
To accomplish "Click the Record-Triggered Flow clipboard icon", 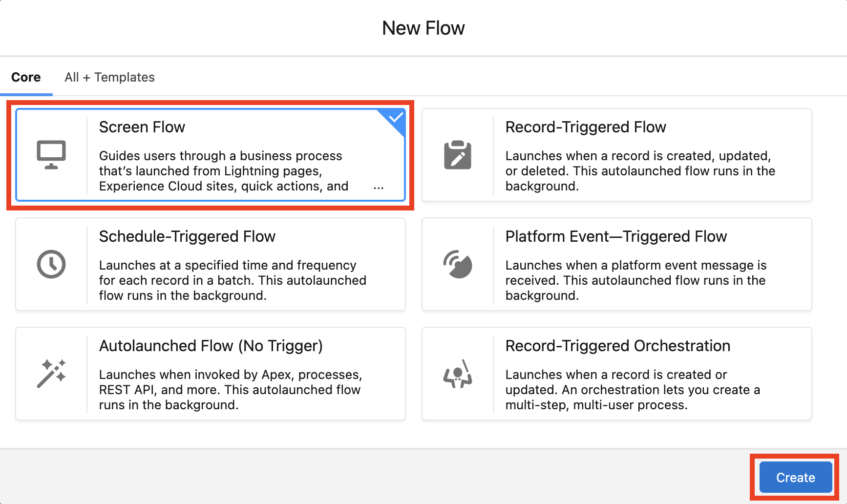I will (458, 155).
